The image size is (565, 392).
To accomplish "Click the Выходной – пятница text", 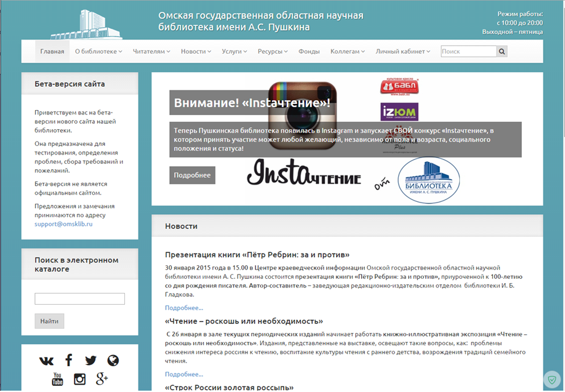I will point(513,32).
